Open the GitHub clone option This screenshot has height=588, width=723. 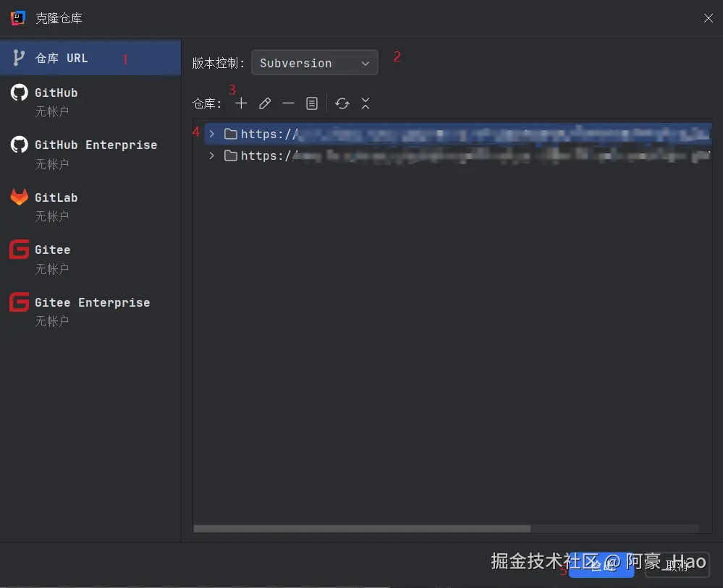(90, 102)
